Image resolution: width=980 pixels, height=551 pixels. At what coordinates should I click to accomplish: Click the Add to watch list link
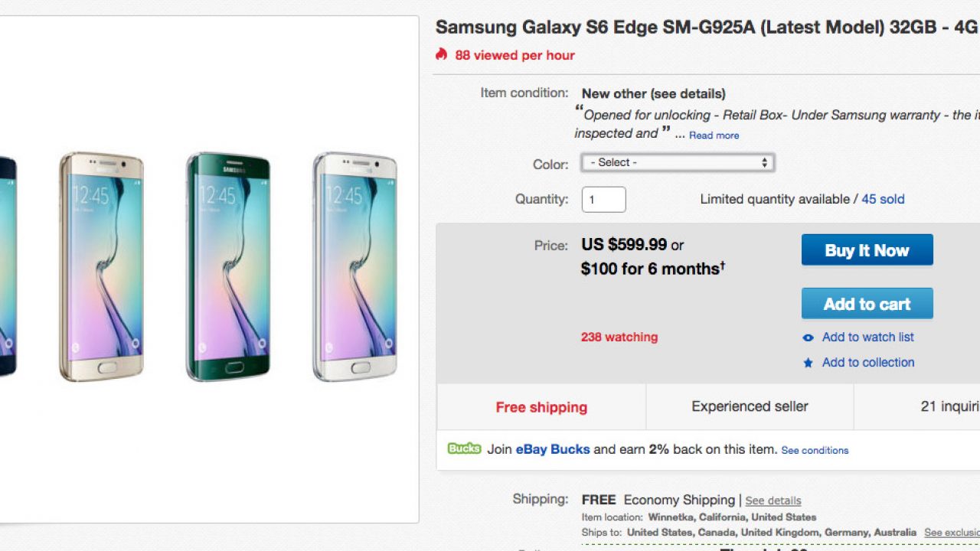click(867, 337)
